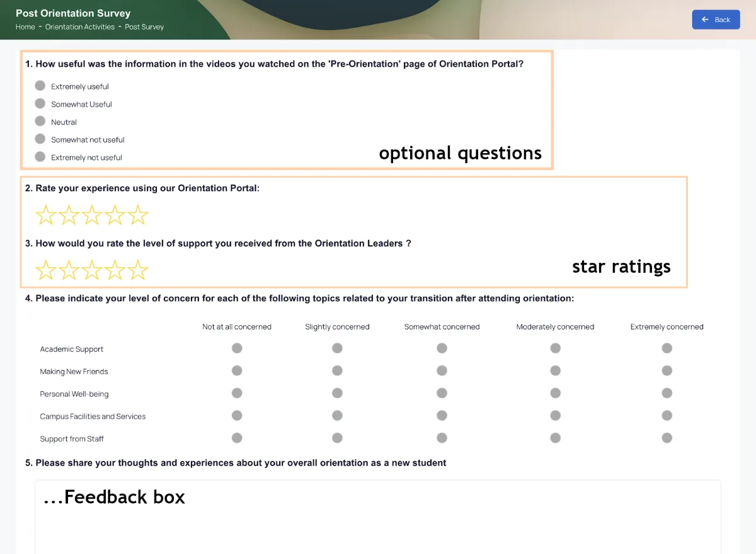The image size is (756, 554).
Task: Choose Moderately concerned for Personal Well-being
Action: 555,393
